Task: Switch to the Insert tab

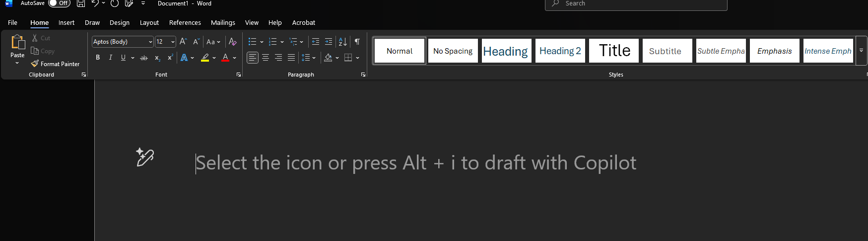Action: (x=66, y=22)
